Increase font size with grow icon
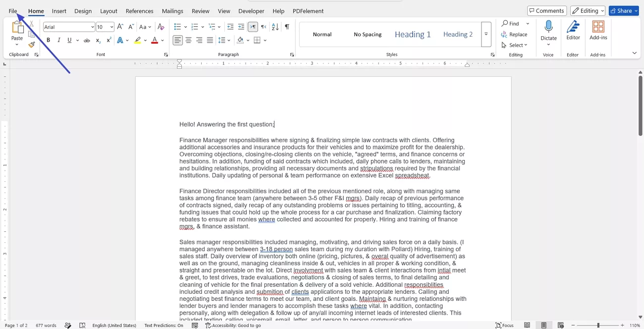Image resolution: width=644 pixels, height=329 pixels. 120,27
